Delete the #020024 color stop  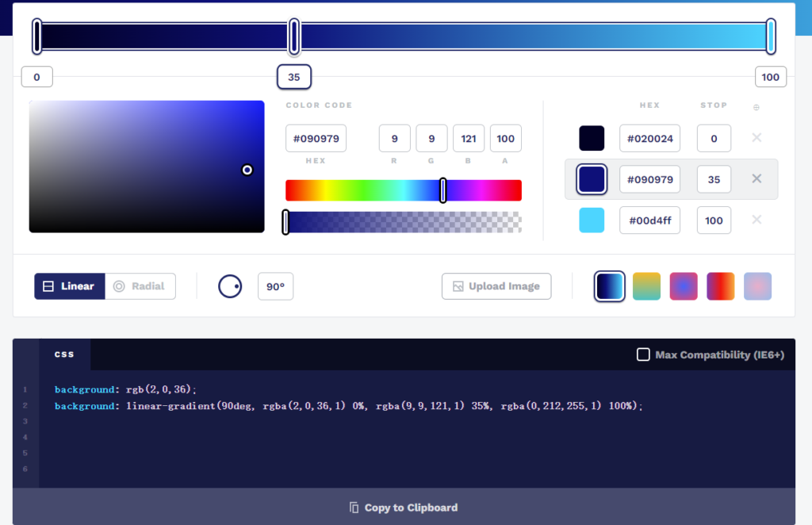coord(756,138)
